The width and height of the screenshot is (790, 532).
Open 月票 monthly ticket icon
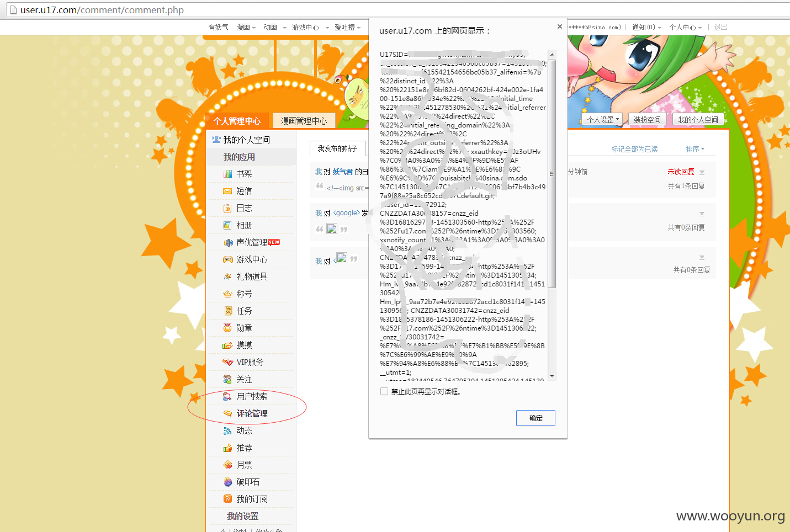[227, 465]
